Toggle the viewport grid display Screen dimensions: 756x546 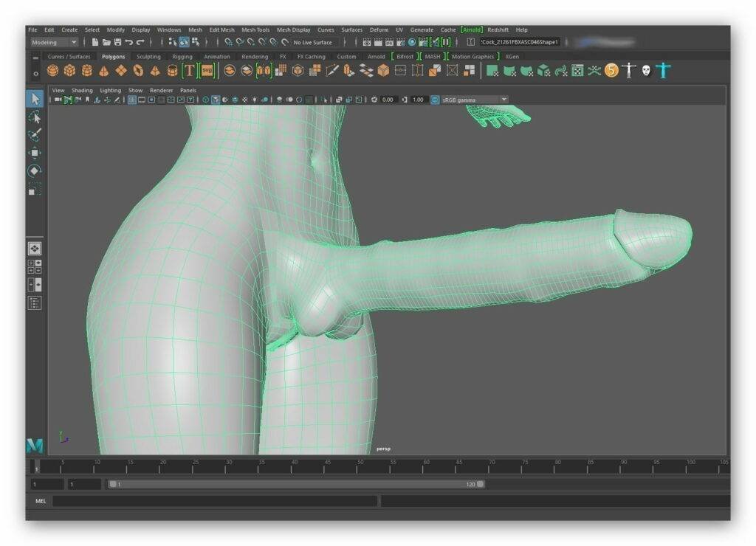[x=131, y=99]
